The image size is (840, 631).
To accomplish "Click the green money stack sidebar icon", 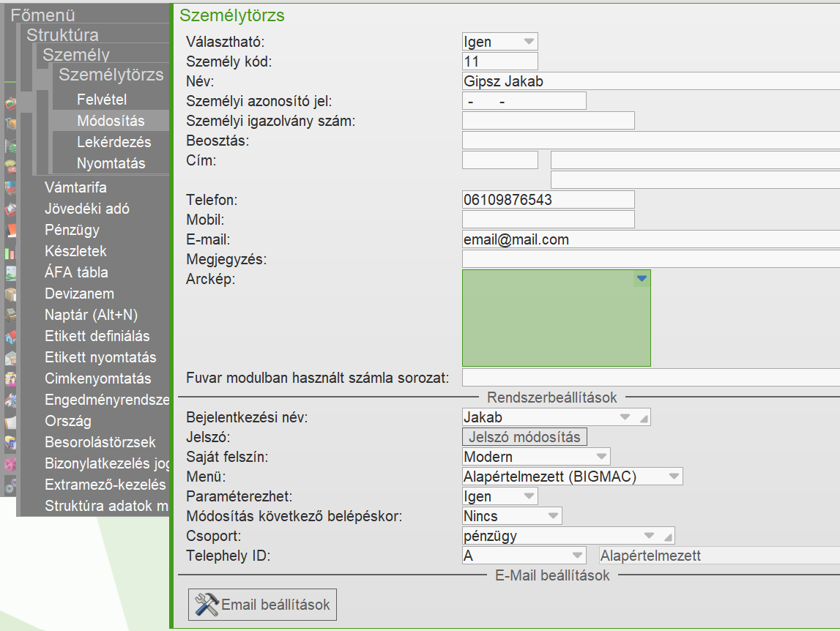I will pos(11,146).
